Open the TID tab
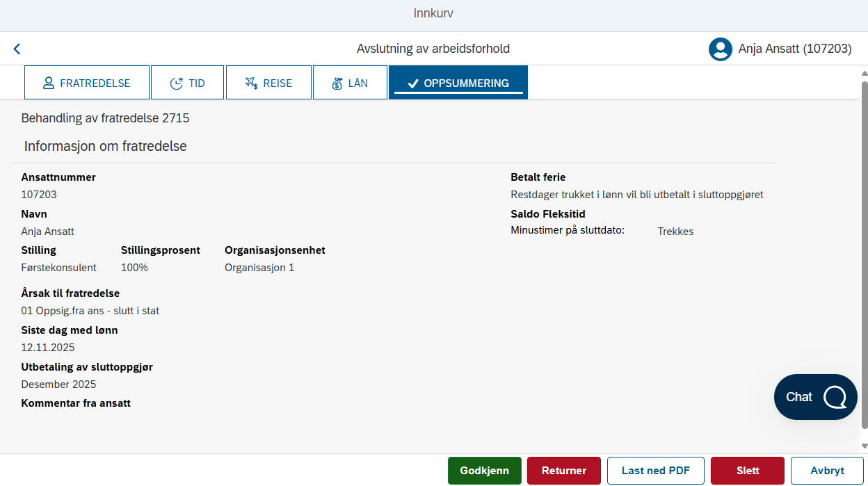 coord(188,83)
